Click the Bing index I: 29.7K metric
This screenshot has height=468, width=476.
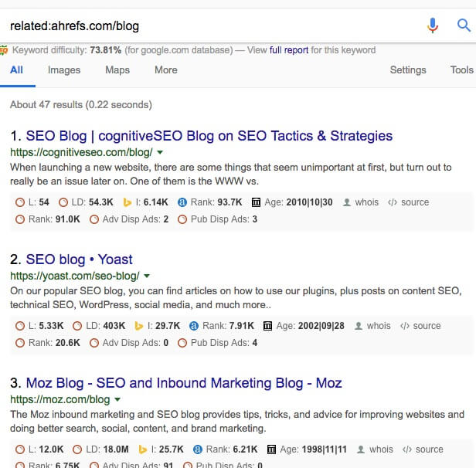[158, 326]
